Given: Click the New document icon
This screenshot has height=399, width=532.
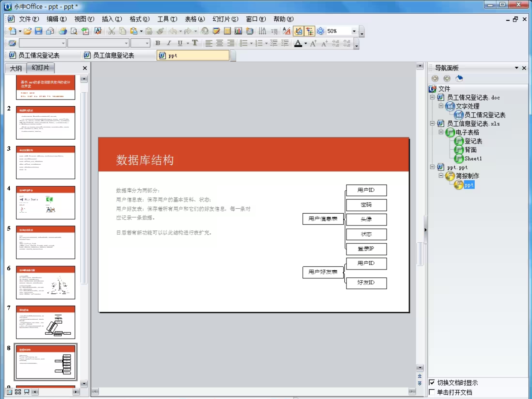Looking at the screenshot, I should tap(12, 31).
